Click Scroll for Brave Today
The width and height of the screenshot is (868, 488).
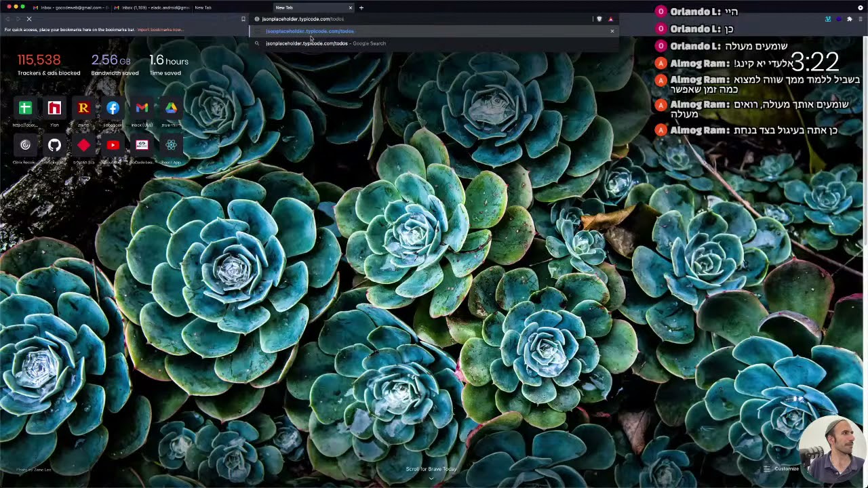tap(431, 469)
